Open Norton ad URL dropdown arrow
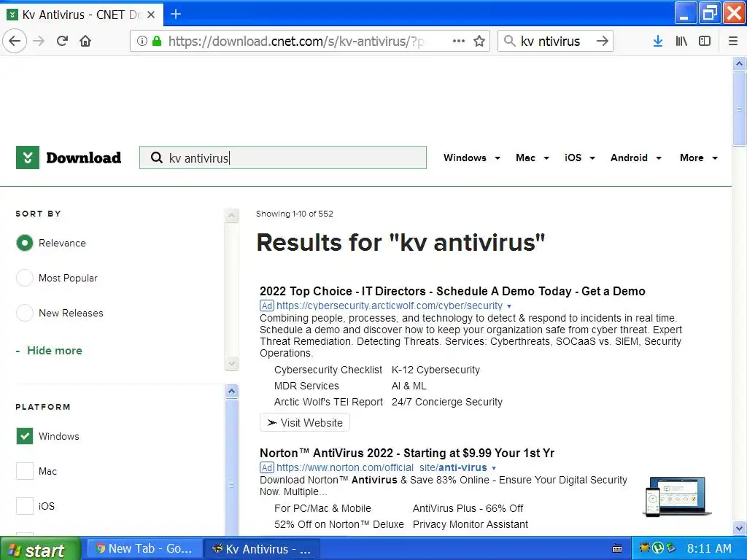The width and height of the screenshot is (747, 560). click(494, 468)
